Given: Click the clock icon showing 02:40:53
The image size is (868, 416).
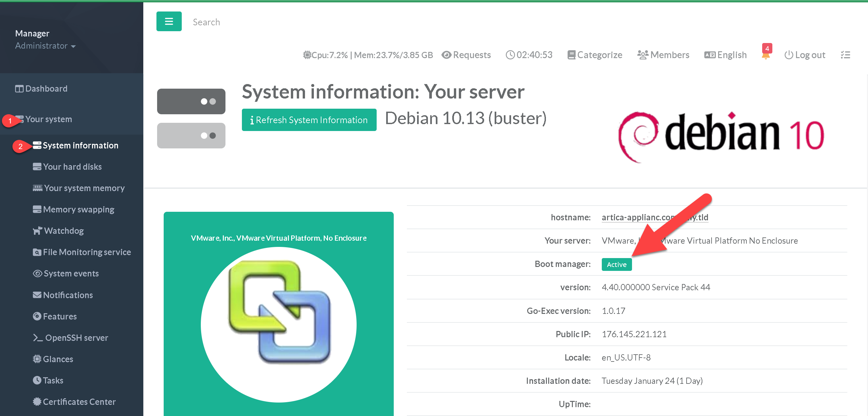Looking at the screenshot, I should [510, 55].
